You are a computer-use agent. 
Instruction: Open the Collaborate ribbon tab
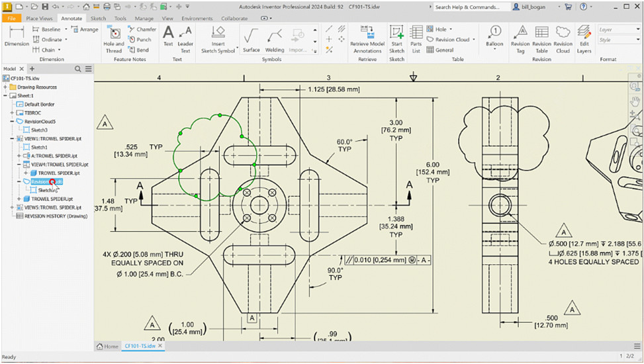(234, 19)
